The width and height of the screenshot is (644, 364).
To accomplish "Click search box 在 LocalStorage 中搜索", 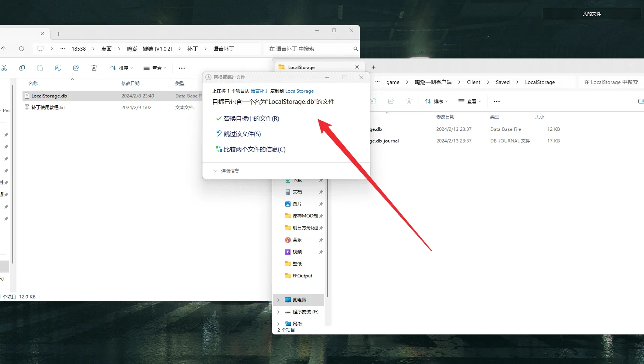I will point(611,82).
